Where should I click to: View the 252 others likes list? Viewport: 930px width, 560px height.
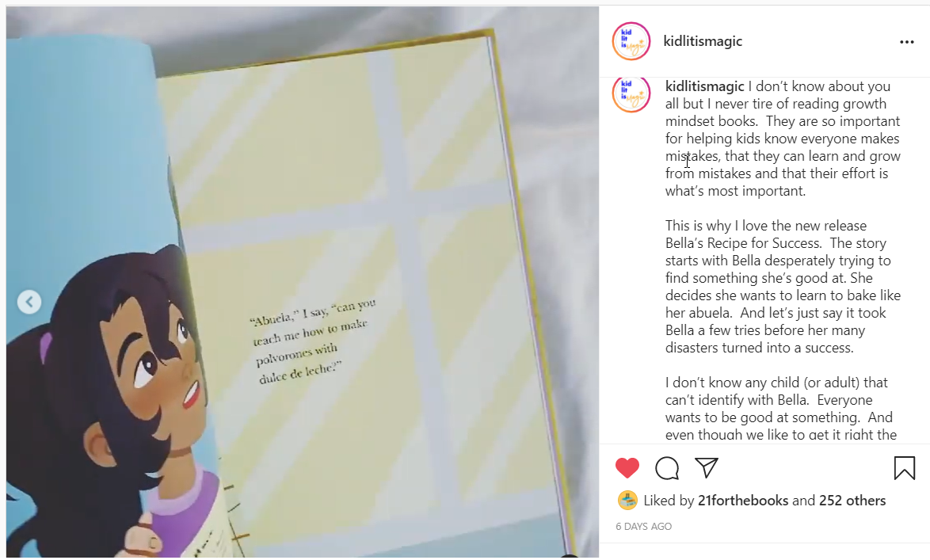[852, 501]
